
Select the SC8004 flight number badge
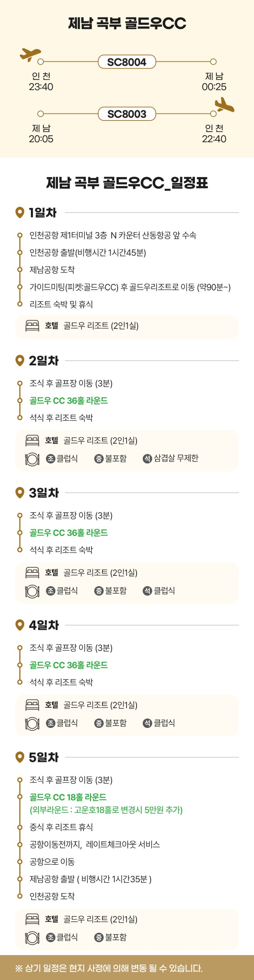click(x=127, y=62)
